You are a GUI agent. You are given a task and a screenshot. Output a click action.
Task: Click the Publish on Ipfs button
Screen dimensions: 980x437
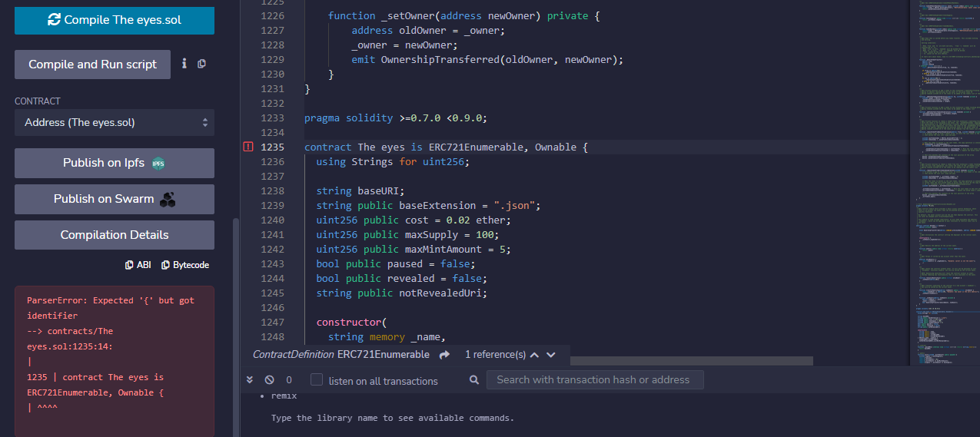coord(115,163)
